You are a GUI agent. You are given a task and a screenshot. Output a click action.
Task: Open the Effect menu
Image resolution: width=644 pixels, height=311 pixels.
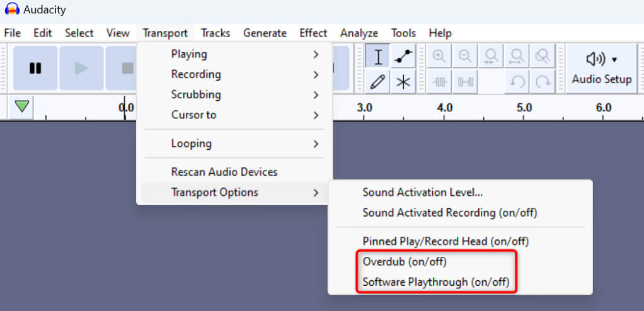click(313, 33)
